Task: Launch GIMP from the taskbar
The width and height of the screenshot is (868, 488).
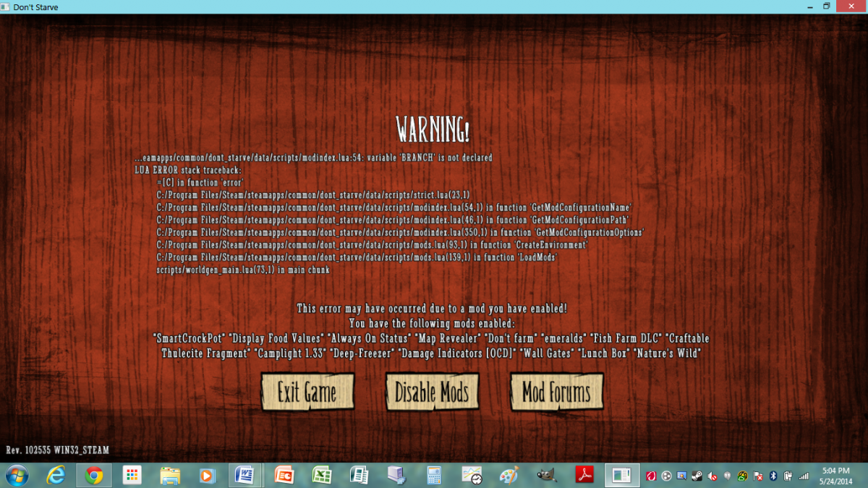Action: point(548,476)
